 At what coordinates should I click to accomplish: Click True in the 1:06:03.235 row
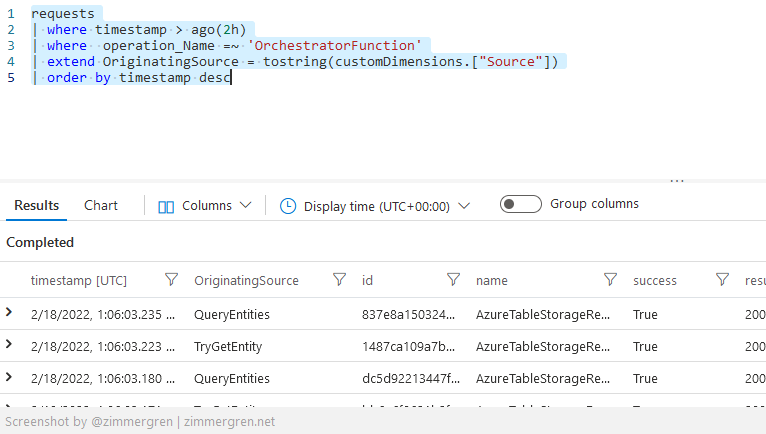click(645, 314)
